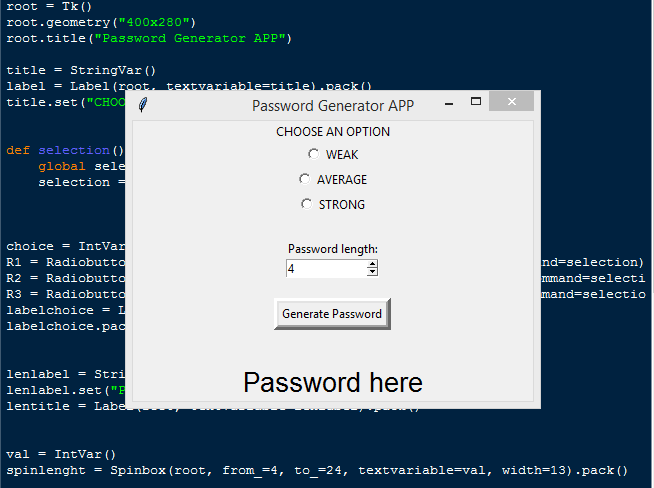Choose the AVERAGE password option

click(305, 179)
